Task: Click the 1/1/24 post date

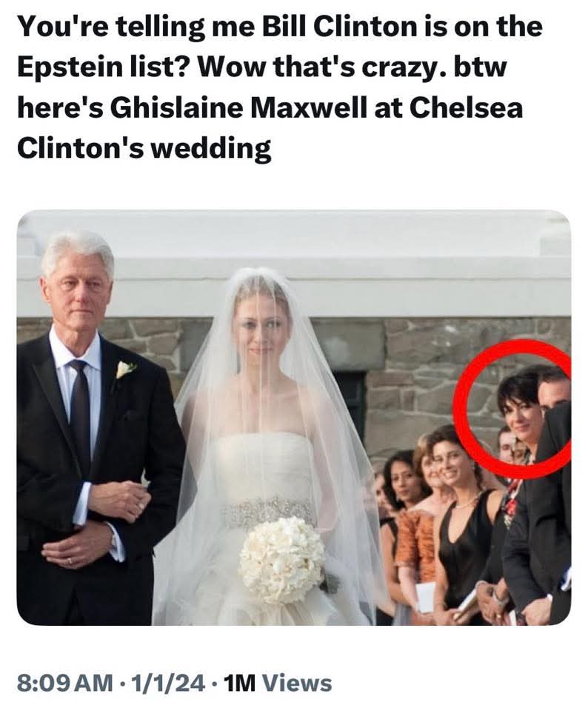Action: click(168, 683)
